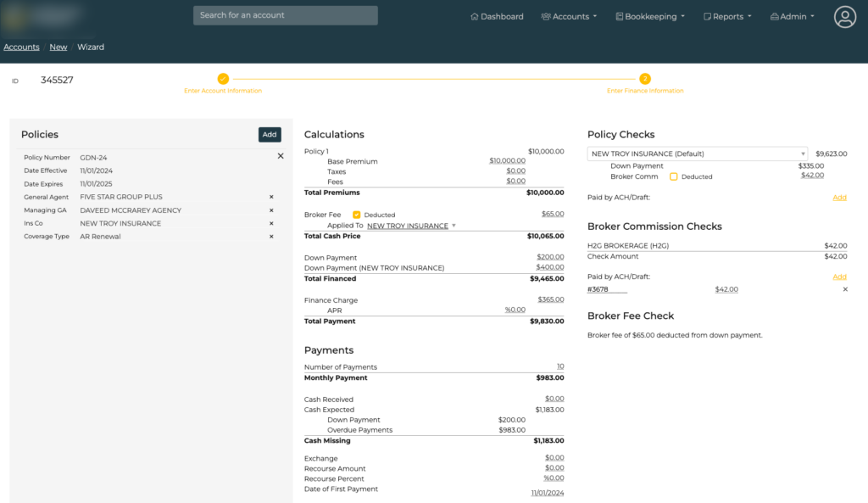The image size is (868, 503).
Task: Edit the Cash Received $0.00 value
Action: [554, 399]
